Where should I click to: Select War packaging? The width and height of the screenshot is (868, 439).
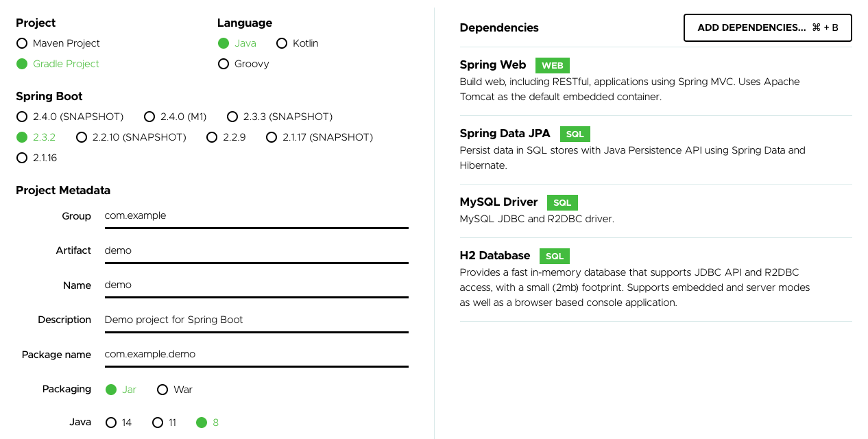tap(162, 389)
